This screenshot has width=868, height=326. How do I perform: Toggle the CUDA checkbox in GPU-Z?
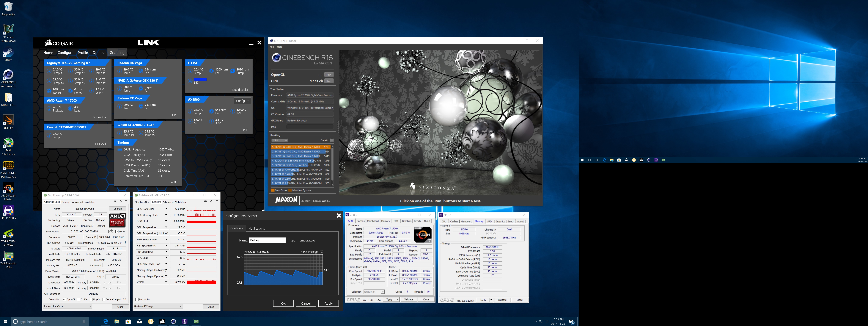coord(79,299)
